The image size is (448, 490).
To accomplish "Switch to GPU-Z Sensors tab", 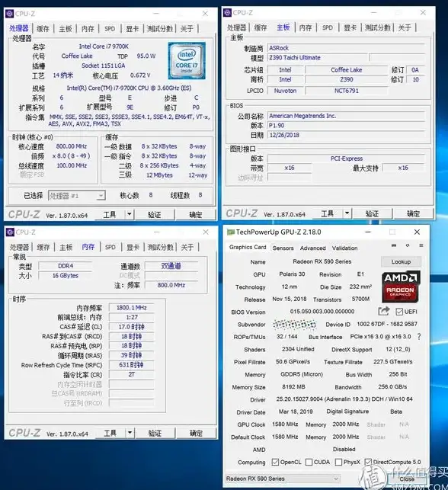I will pos(283,248).
